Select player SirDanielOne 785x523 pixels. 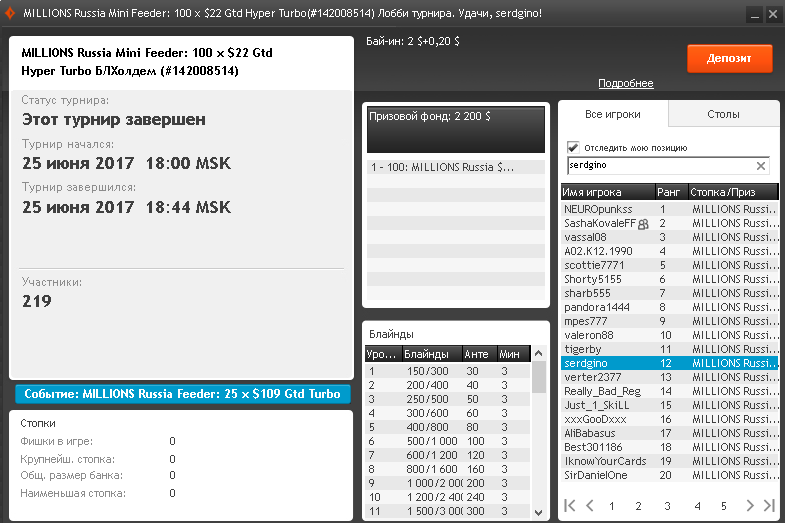click(670, 475)
